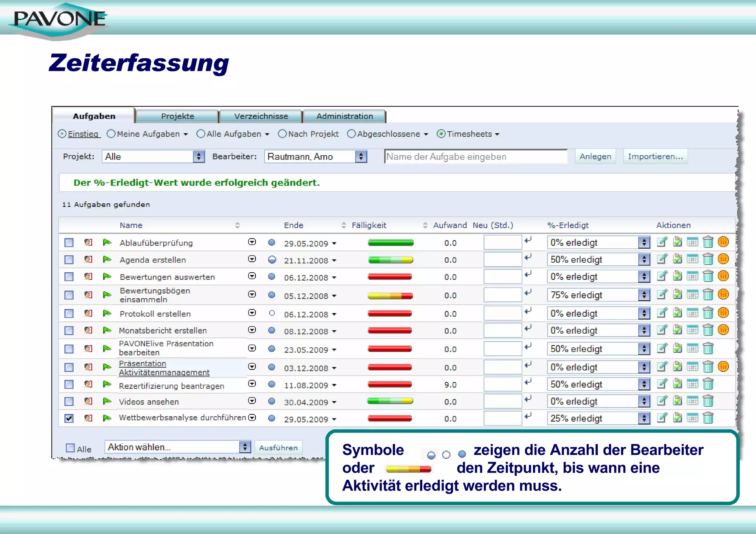Click the green Fälligkeit bar for Ablaufüberprüfung
The height and width of the screenshot is (534, 756).
[390, 243]
